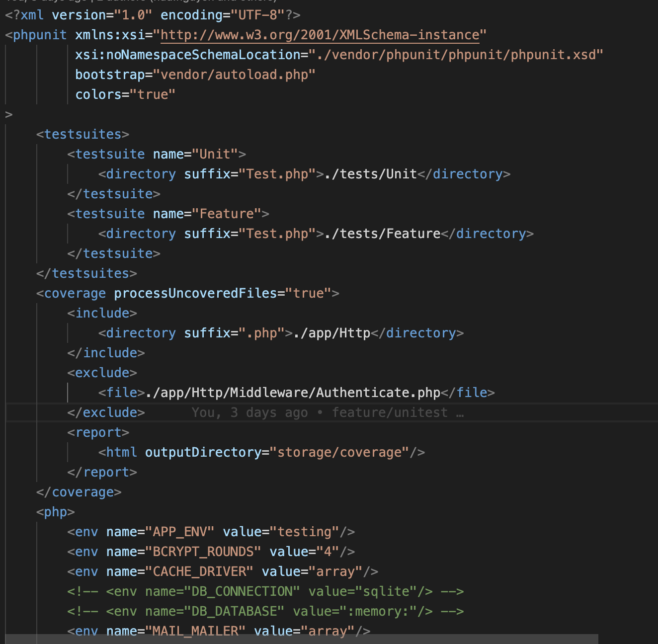
Task: Click the commented "DB_DATABASE" env name
Action: coord(234,612)
